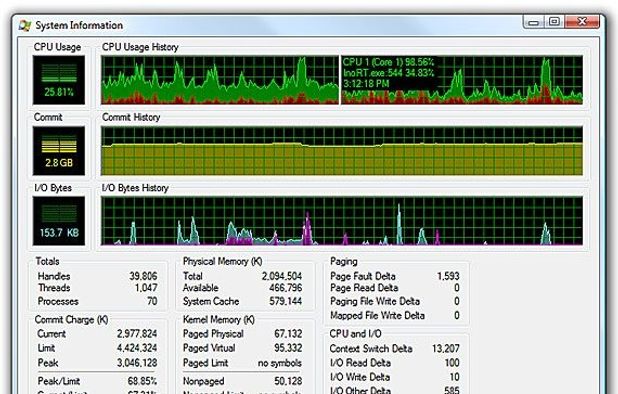Screen dimensions: 618x394
Task: Click the I/O Read Delta value 100
Action: (452, 362)
